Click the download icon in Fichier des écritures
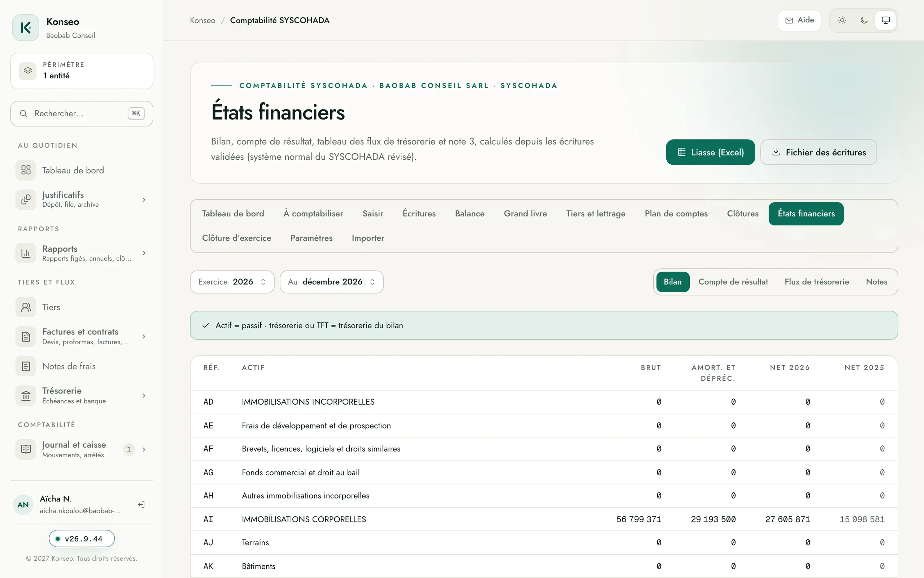Screen dimensions: 924x578 tap(776, 152)
